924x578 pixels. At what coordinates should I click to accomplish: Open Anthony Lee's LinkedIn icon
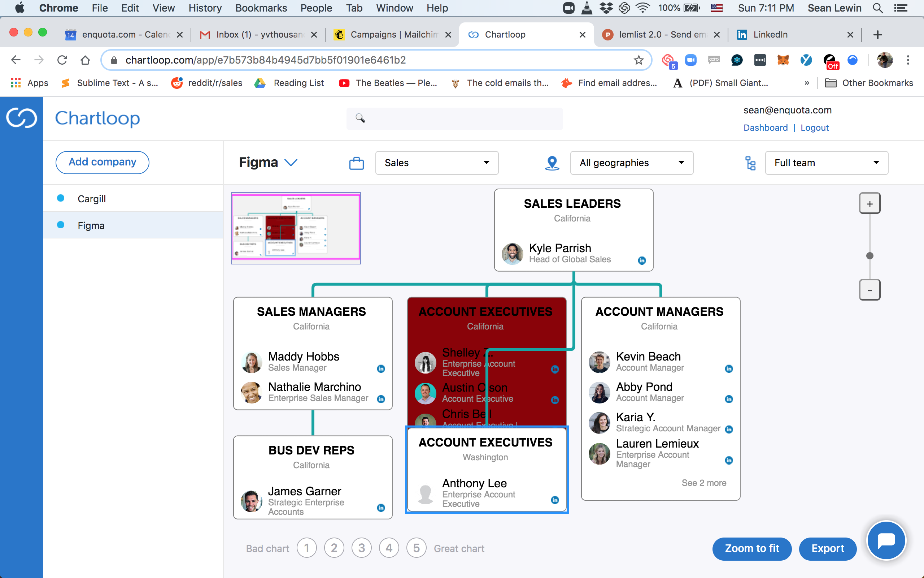[555, 500]
